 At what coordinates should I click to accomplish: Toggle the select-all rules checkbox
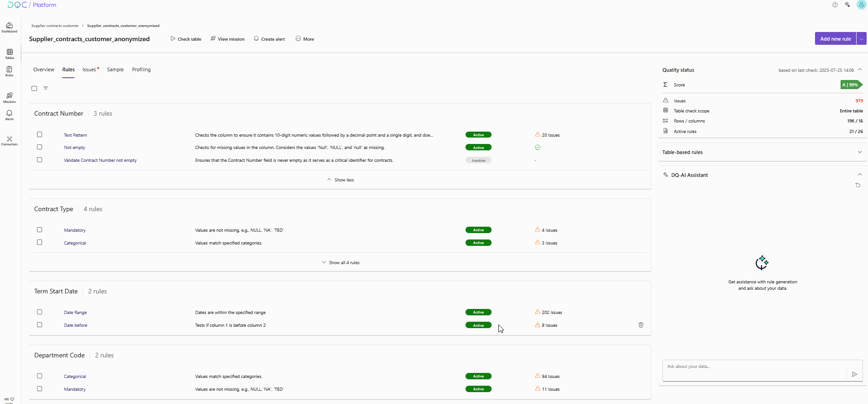pos(34,89)
